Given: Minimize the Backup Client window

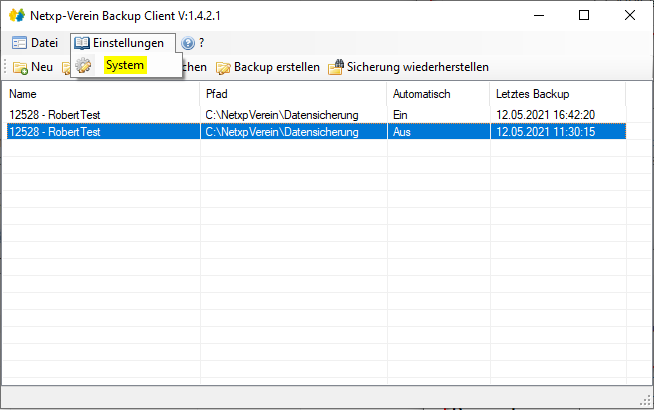Looking at the screenshot, I should (x=539, y=15).
